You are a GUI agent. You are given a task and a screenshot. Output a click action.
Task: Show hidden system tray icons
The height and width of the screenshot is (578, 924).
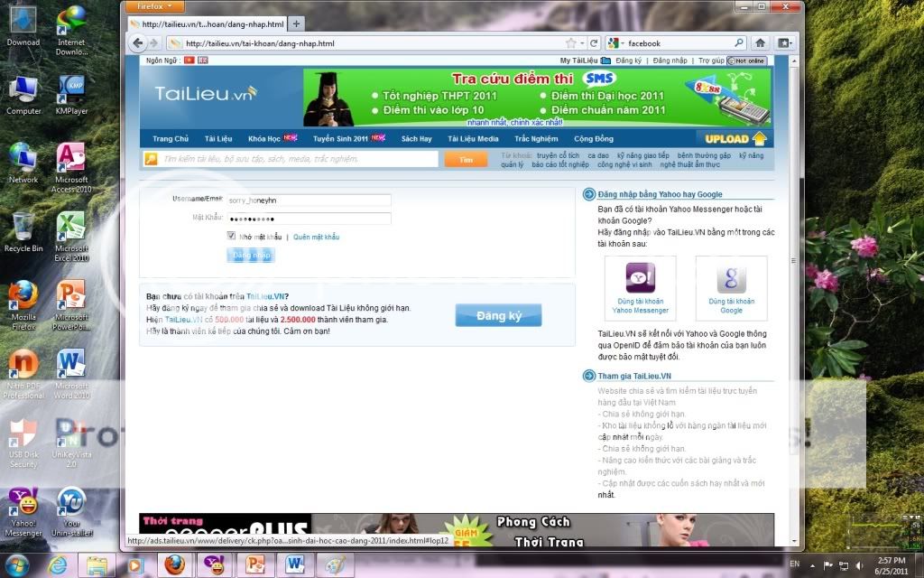coord(813,565)
